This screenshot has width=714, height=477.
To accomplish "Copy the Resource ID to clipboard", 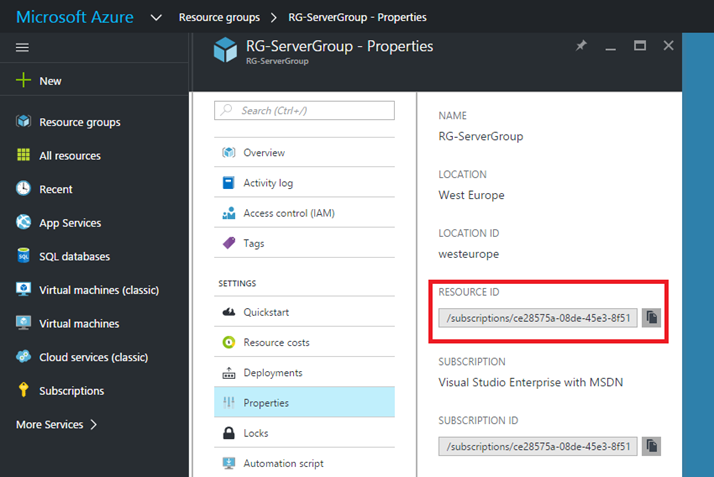I will 651,318.
